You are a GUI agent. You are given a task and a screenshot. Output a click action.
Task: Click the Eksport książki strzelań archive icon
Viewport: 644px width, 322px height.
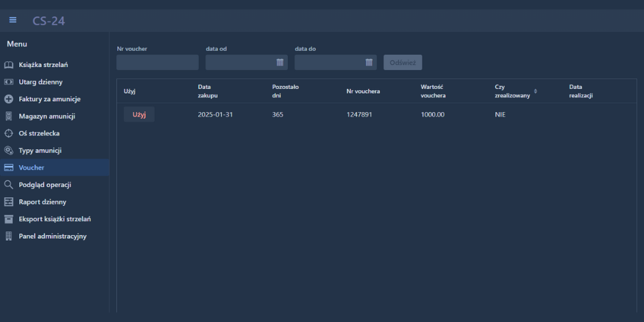(8, 219)
